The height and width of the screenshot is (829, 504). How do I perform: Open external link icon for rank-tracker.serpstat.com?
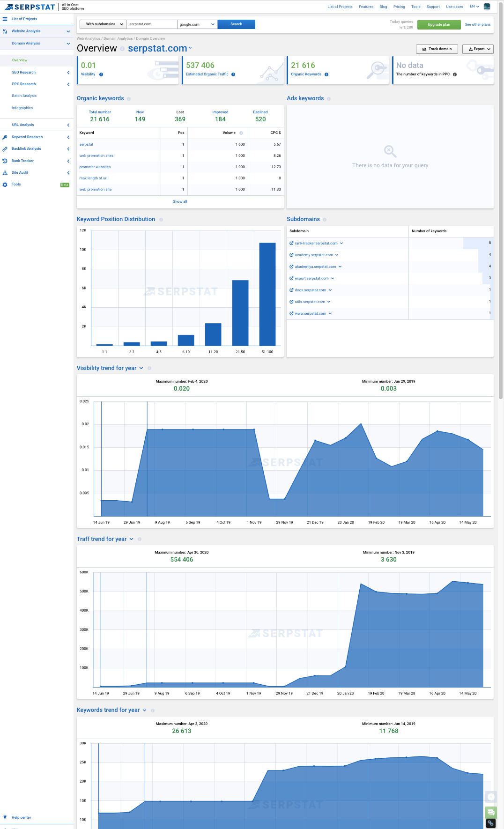click(x=291, y=244)
